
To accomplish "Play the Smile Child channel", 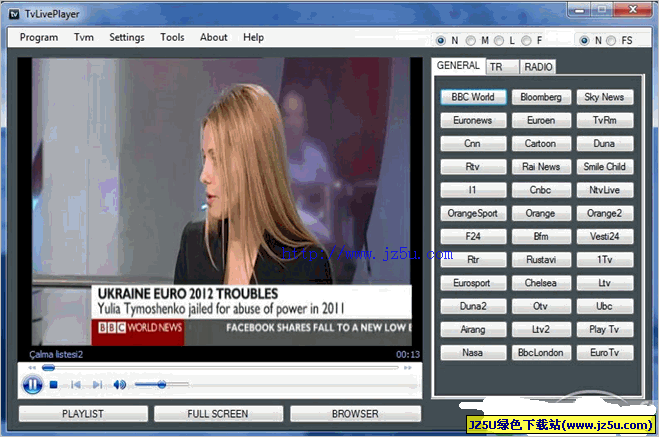I will (x=604, y=167).
